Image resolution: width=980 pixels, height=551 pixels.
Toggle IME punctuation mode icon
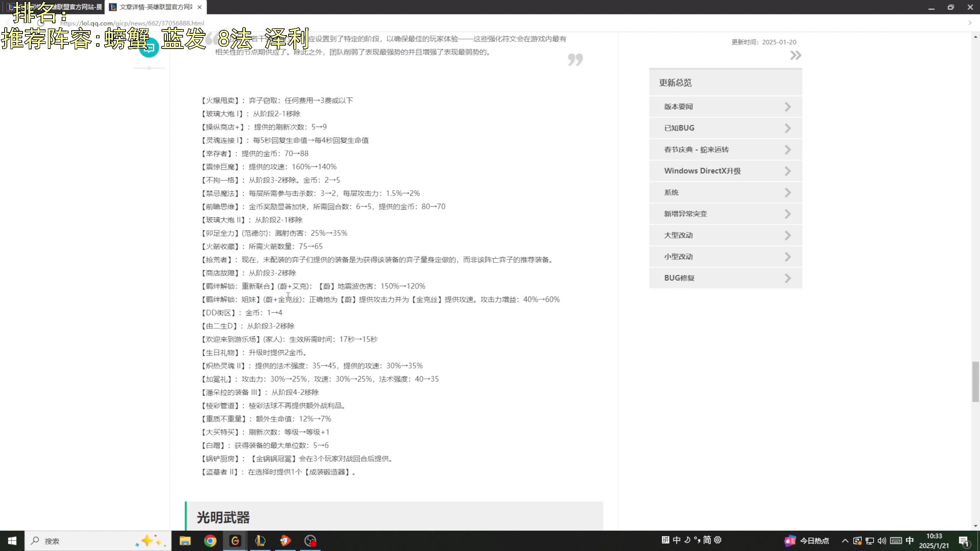pyautogui.click(x=697, y=540)
